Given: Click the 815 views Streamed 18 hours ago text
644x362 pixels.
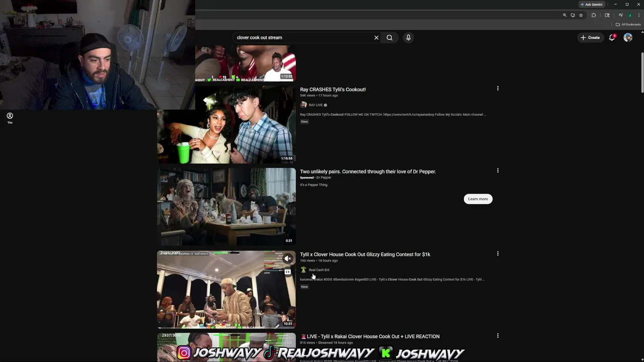Looking at the screenshot, I should [327, 343].
